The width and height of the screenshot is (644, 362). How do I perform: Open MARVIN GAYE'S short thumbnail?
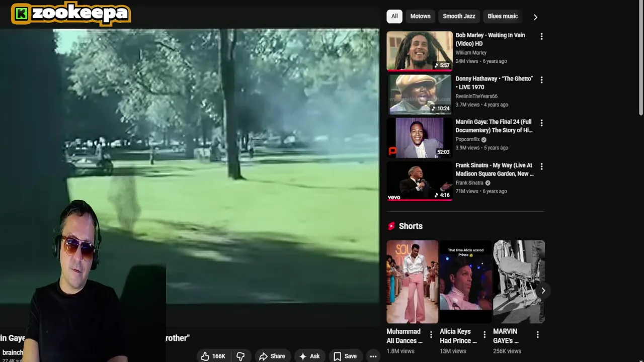(519, 282)
